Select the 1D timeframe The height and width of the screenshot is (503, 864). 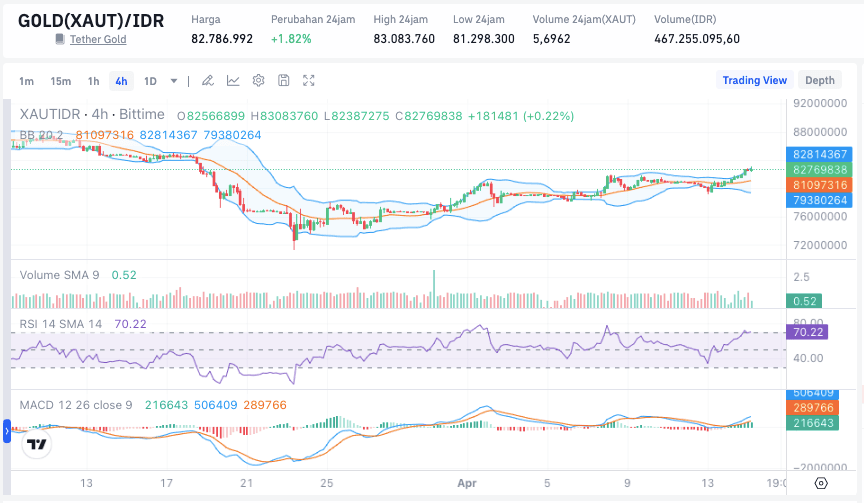tap(150, 81)
